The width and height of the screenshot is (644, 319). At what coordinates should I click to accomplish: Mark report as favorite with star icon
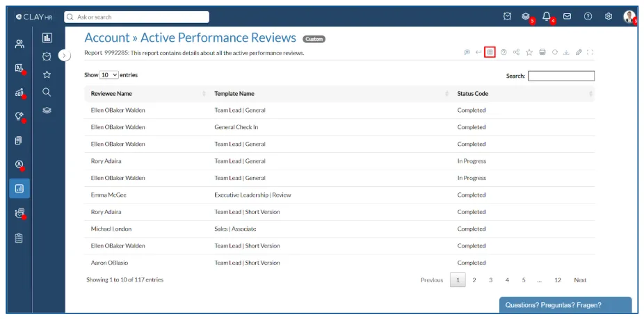click(x=529, y=52)
